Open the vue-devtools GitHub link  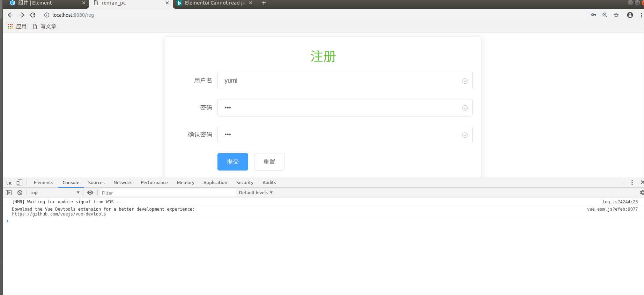59,214
